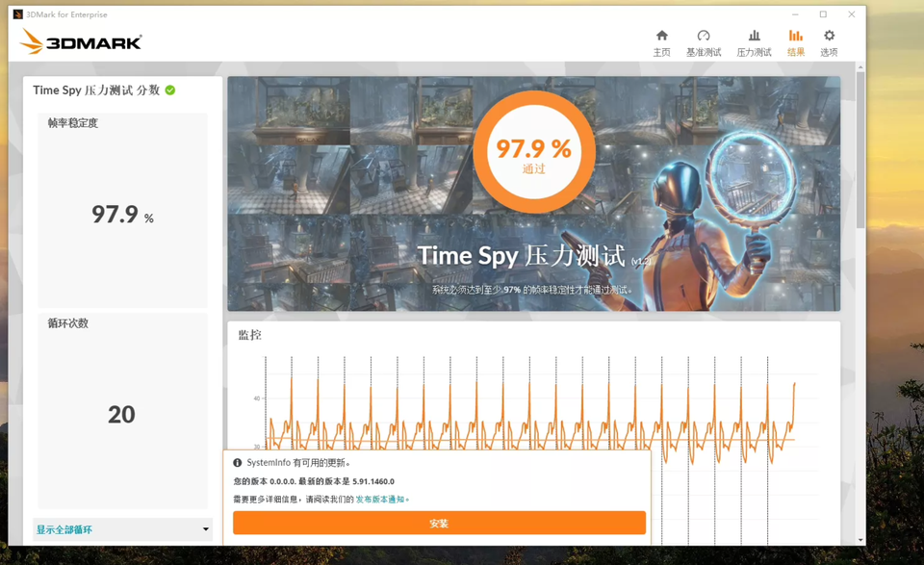
Task: Click the 监控 monitoring heading
Action: pos(250,335)
